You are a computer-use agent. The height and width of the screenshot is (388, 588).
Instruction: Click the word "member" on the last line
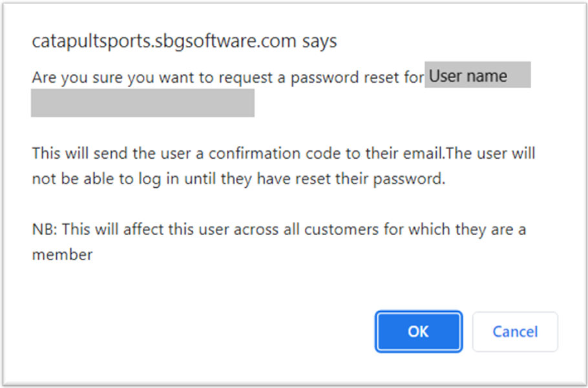pos(62,254)
